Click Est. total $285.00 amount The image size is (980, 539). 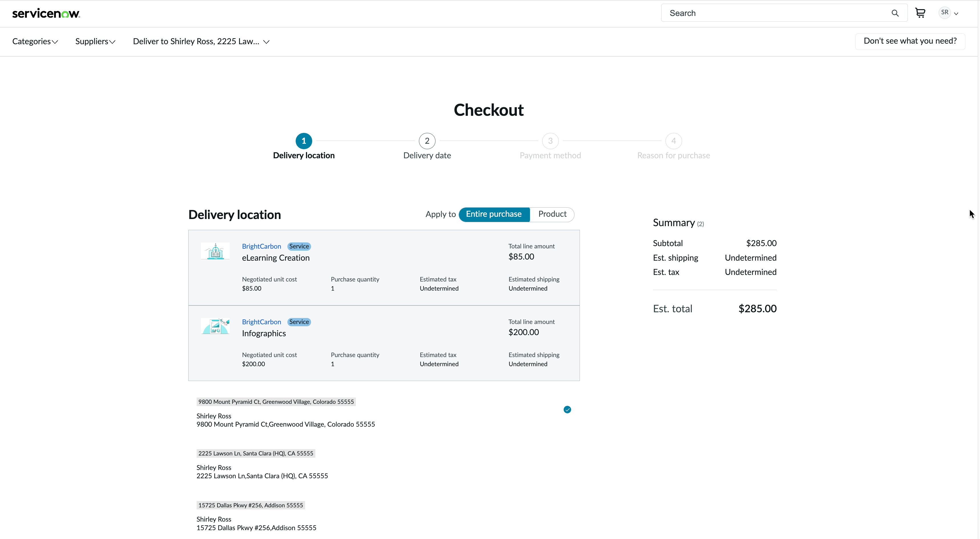pos(757,309)
